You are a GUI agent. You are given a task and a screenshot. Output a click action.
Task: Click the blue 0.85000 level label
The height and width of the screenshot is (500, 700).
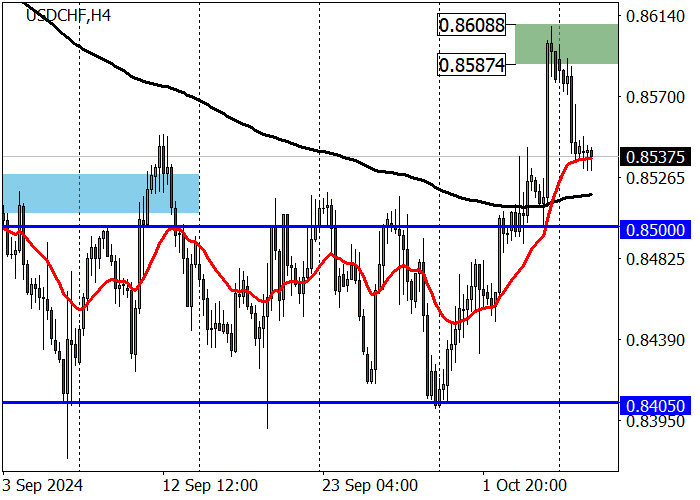click(655, 230)
